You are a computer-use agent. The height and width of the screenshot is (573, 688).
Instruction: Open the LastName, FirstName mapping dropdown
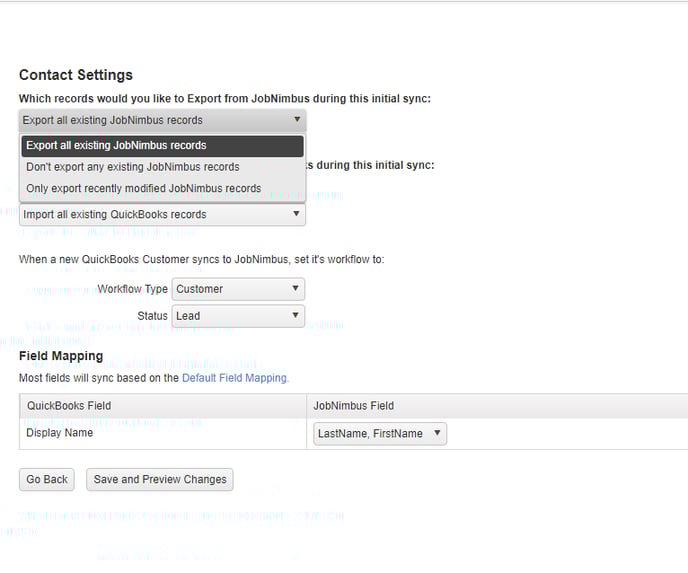(380, 434)
